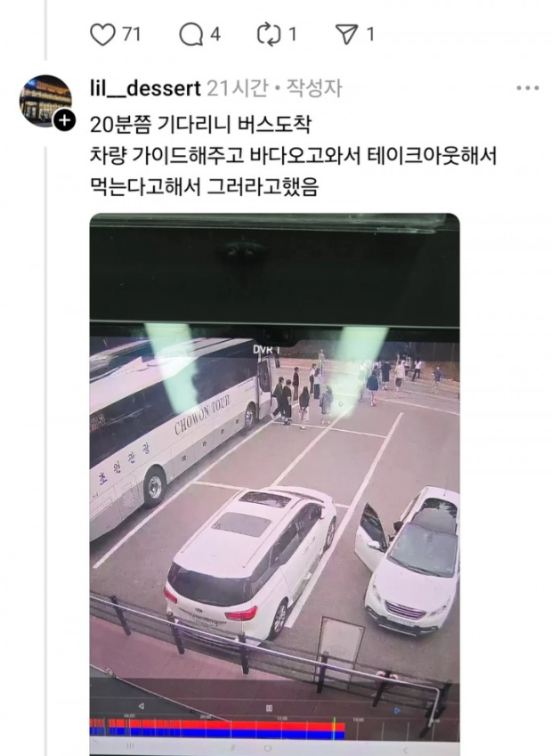
Task: Tap the DVR rewind left arrow
Action: 141,706
